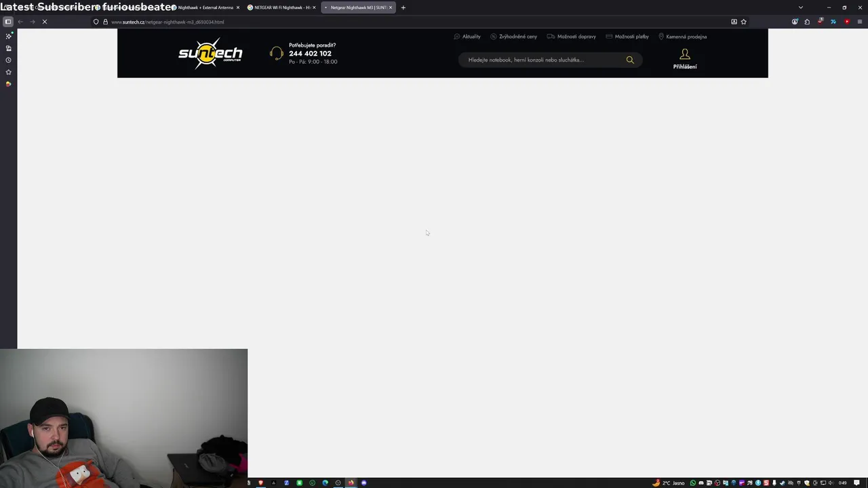Open the blue translate extension icon
Image resolution: width=868 pixels, height=488 pixels.
pos(833,22)
